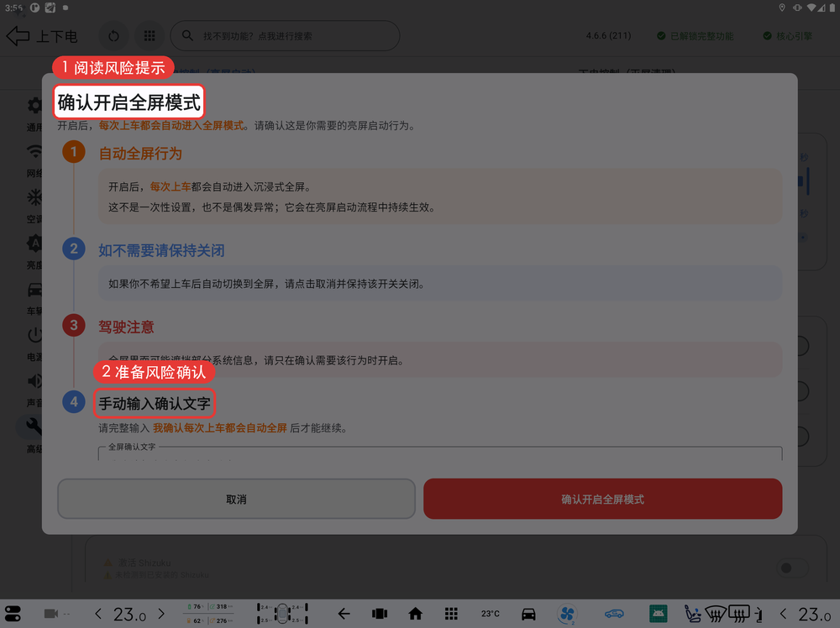The image size is (840, 628).
Task: Decrease left temperature with left chevron
Action: pos(97,614)
